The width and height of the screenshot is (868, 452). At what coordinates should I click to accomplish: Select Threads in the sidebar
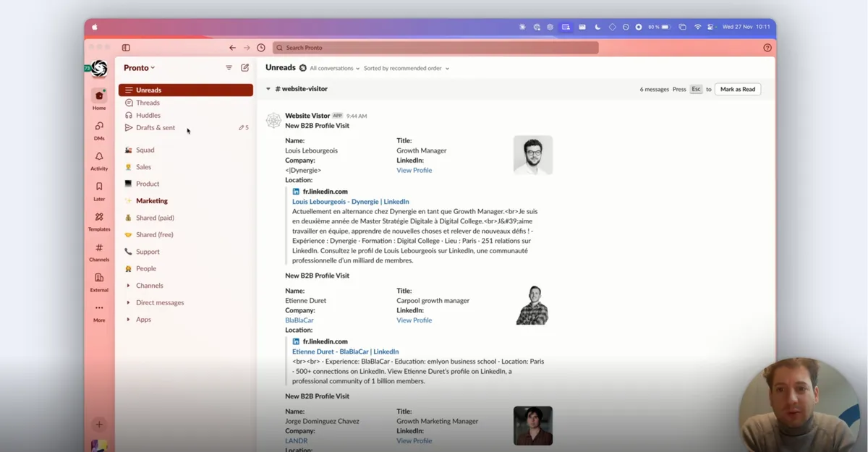tap(186, 103)
